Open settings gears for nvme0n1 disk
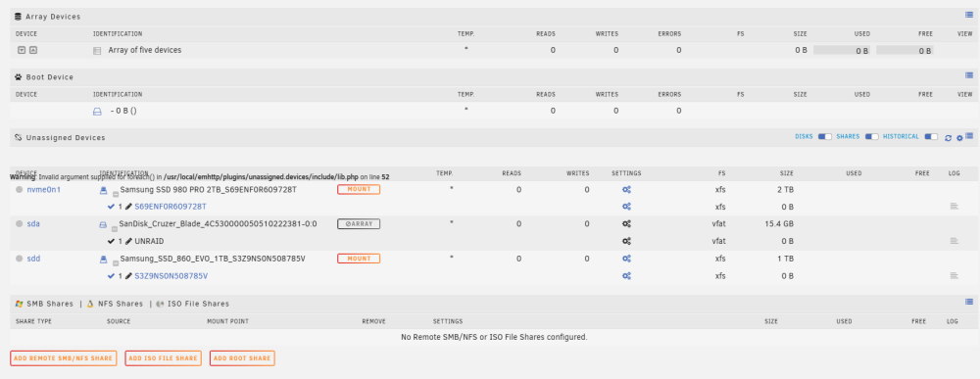The height and width of the screenshot is (379, 980). (626, 189)
